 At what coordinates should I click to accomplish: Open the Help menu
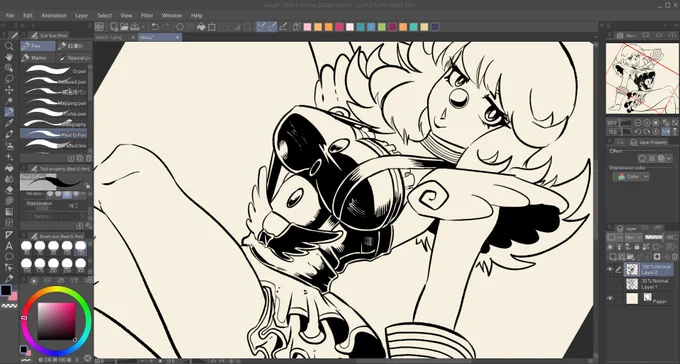[x=197, y=15]
